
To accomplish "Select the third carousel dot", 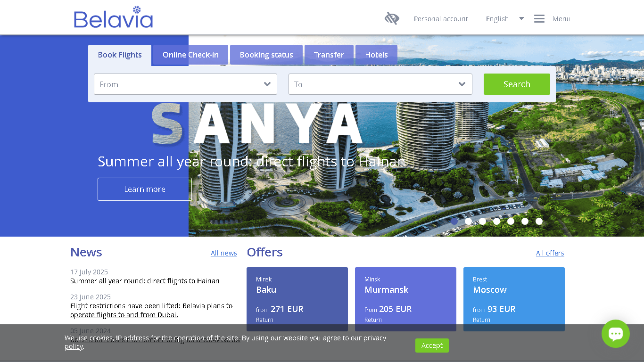I will pos(483,221).
